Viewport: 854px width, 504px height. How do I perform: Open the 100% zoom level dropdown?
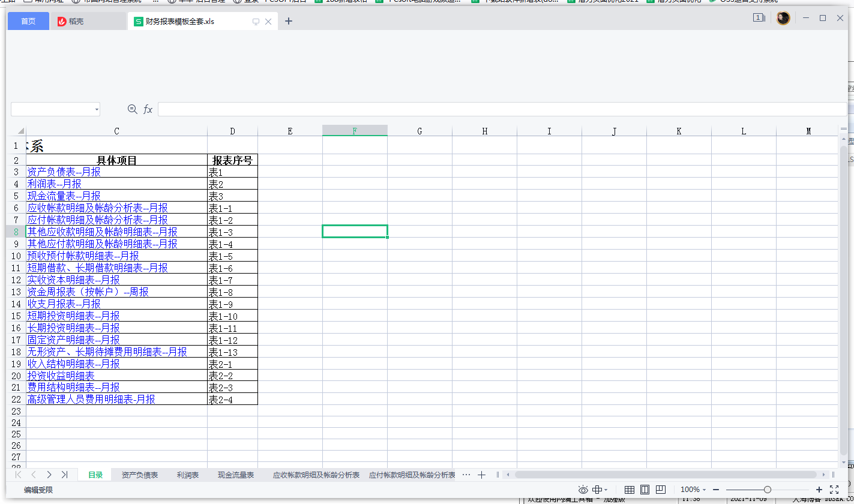693,490
